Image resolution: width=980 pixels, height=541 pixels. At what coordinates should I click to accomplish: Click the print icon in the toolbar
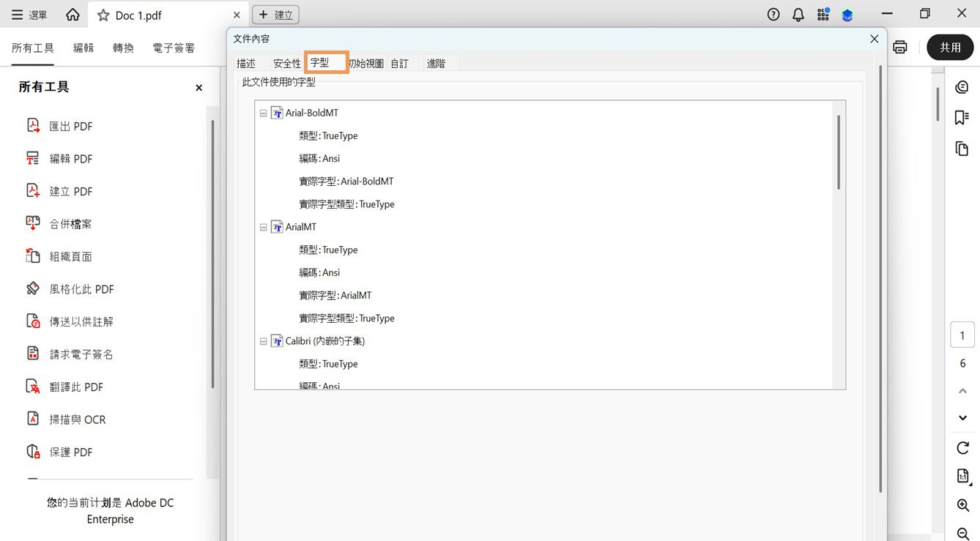[x=899, y=47]
